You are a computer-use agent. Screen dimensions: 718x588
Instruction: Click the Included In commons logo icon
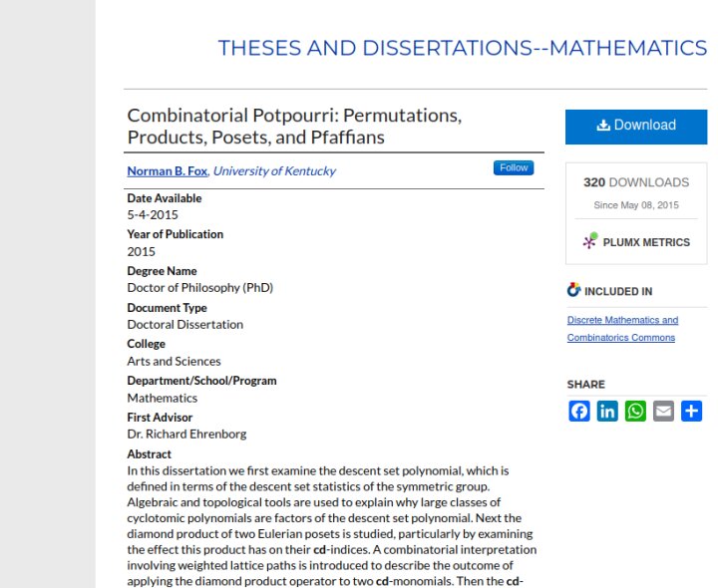[x=573, y=290]
